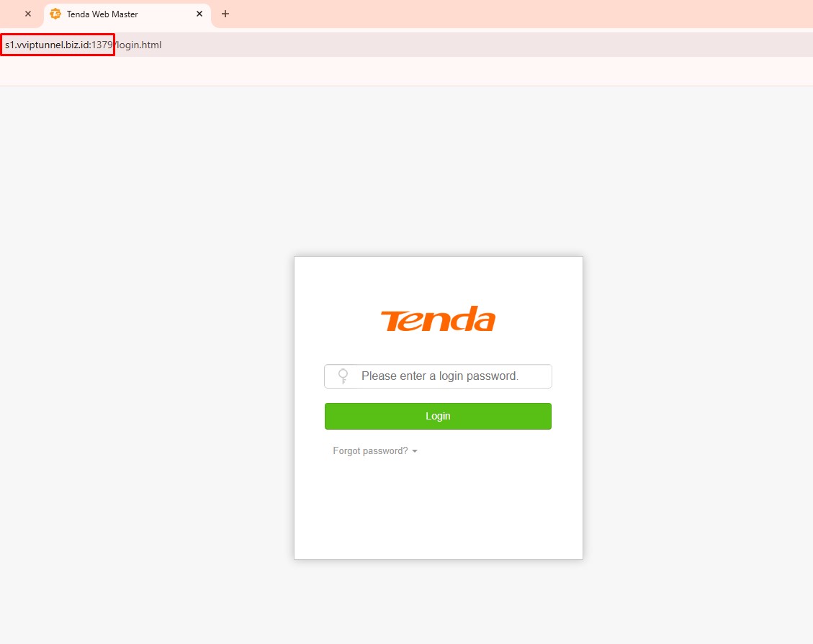Click the blank toolbar row below the address bar
The width and height of the screenshot is (813, 644).
pos(406,71)
